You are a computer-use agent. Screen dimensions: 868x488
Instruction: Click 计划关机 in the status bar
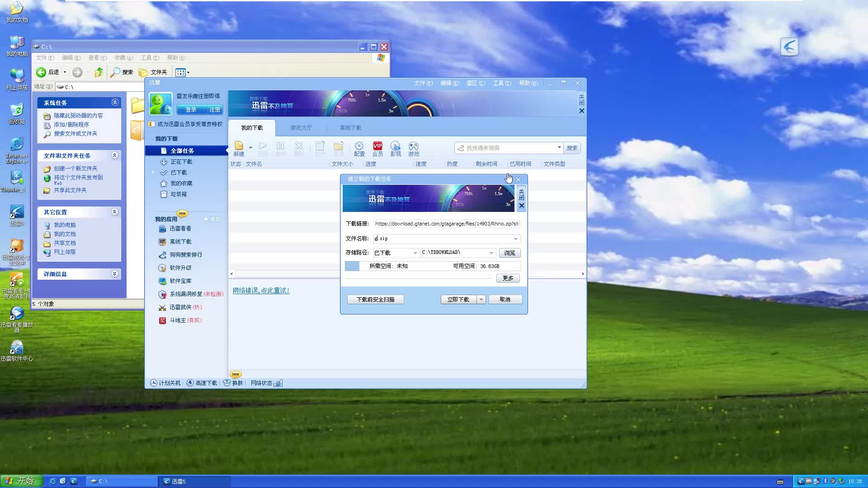[x=165, y=383]
